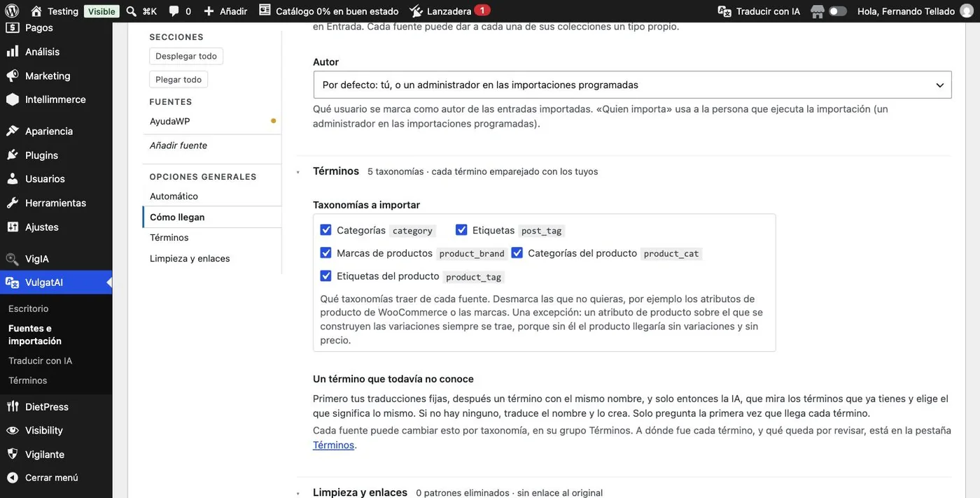The height and width of the screenshot is (498, 980).
Task: Click the Usuarios person icon
Action: point(12,179)
